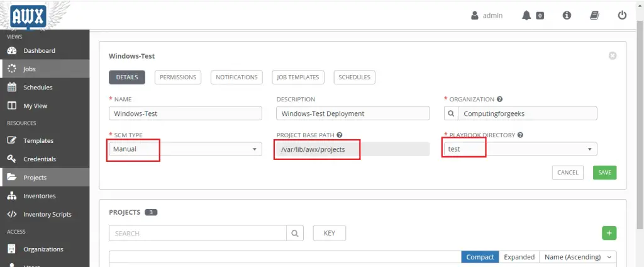Switch to Compact list view
This screenshot has height=267, width=644.
pyautogui.click(x=480, y=257)
